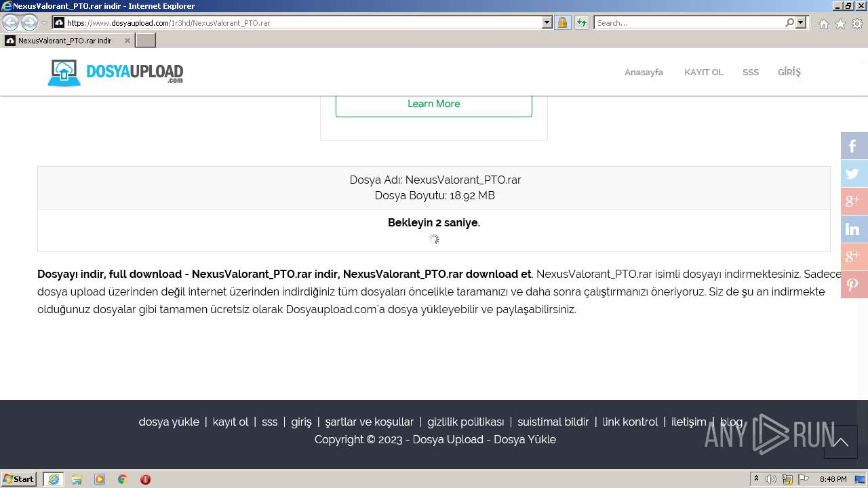Viewport: 868px width, 488px height.
Task: Click the search magnifier icon
Action: click(x=789, y=23)
